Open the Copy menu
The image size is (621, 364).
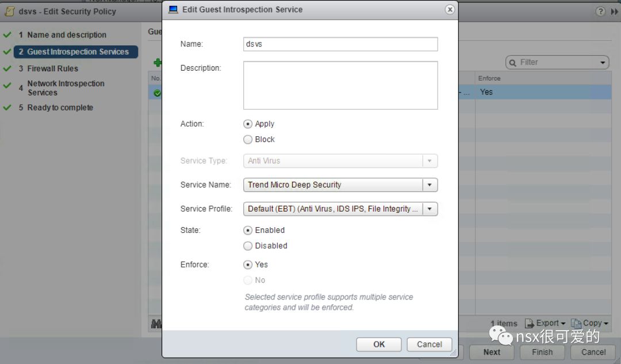point(589,323)
